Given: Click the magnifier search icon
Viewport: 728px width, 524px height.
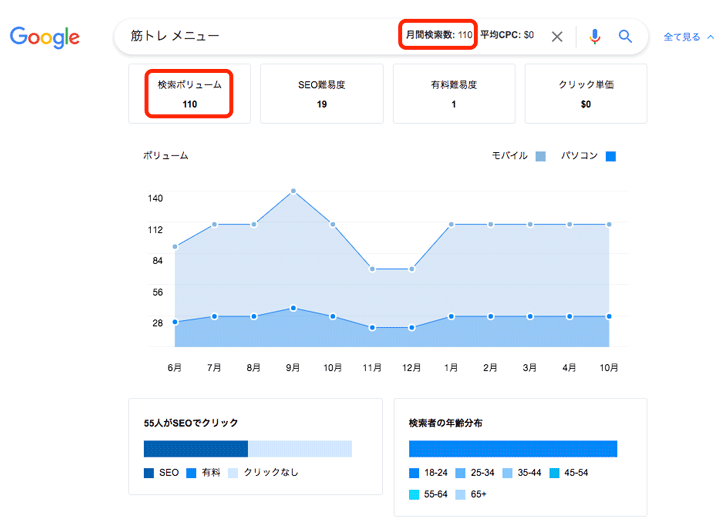Looking at the screenshot, I should (625, 36).
